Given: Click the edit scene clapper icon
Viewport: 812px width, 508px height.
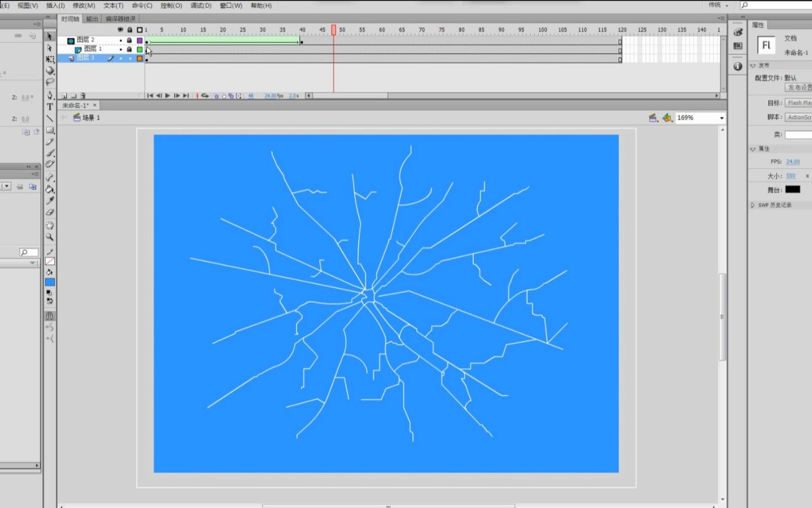Looking at the screenshot, I should 653,118.
